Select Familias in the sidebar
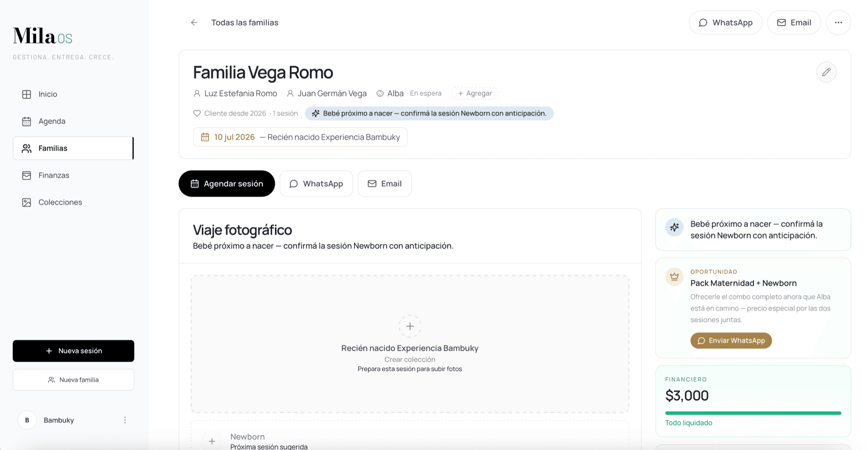This screenshot has height=450, width=868. coord(73,148)
